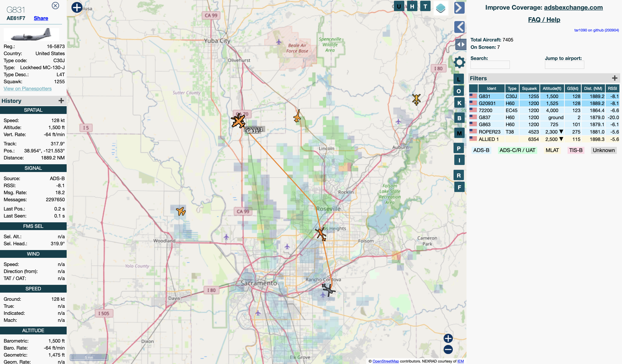Open View on Planespotters link
Viewport: 622px width, 364px height.
(x=28, y=89)
